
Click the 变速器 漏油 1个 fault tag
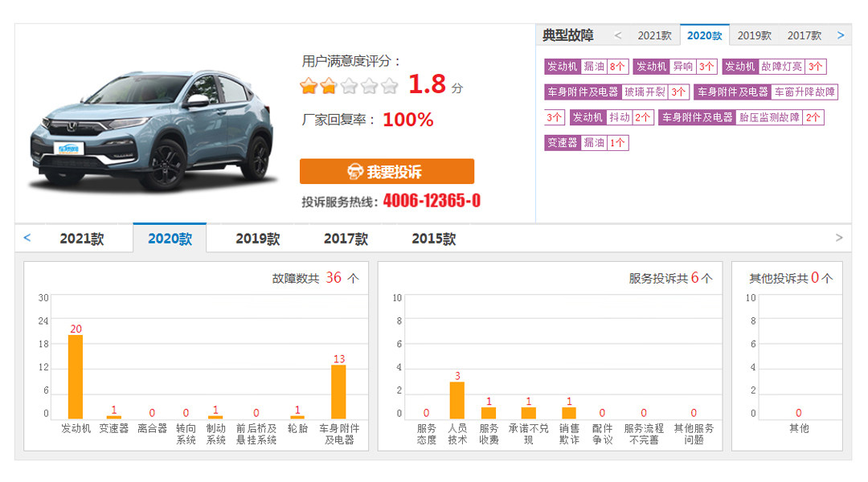(586, 143)
